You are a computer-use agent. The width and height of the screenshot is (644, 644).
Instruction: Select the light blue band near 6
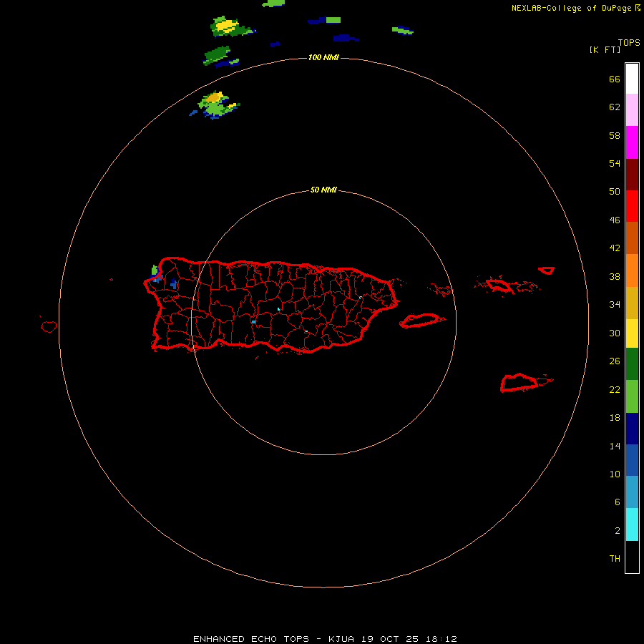coord(632,492)
